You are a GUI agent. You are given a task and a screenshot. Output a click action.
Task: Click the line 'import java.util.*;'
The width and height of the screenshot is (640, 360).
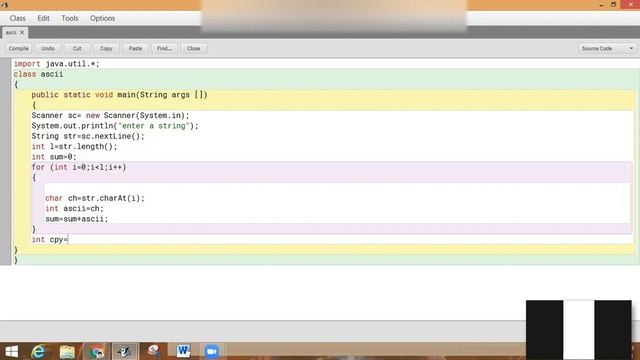[x=56, y=64]
